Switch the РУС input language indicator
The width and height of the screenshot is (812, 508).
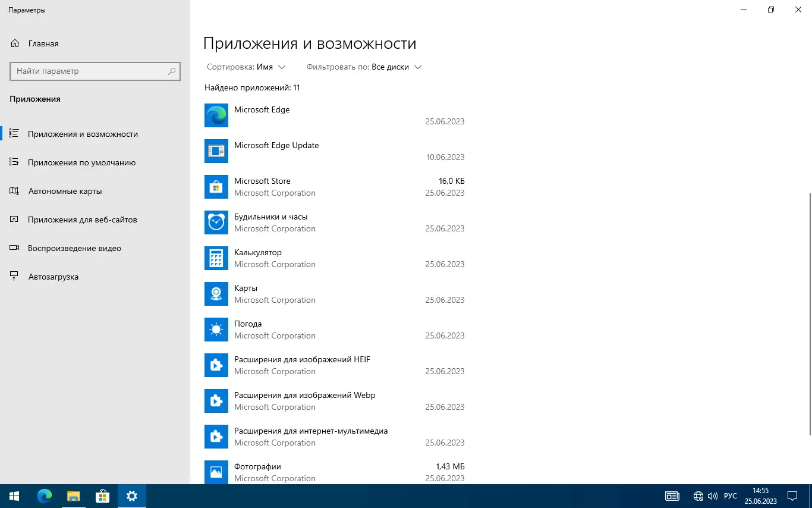click(731, 496)
